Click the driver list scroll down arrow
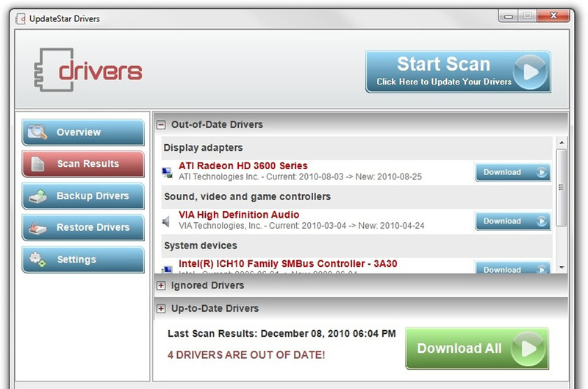Viewport: 588px width, 389px height. pos(562,268)
